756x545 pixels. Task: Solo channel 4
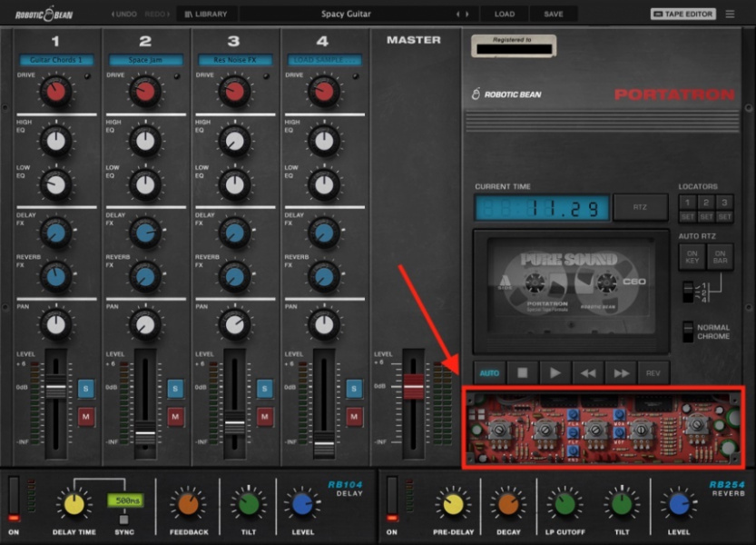tap(354, 388)
